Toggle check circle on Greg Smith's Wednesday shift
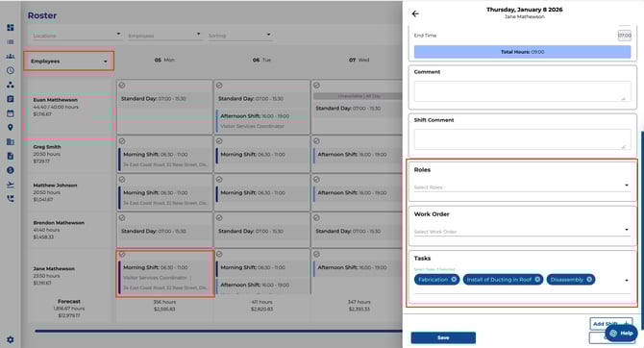The width and height of the screenshot is (644, 348). pos(316,141)
